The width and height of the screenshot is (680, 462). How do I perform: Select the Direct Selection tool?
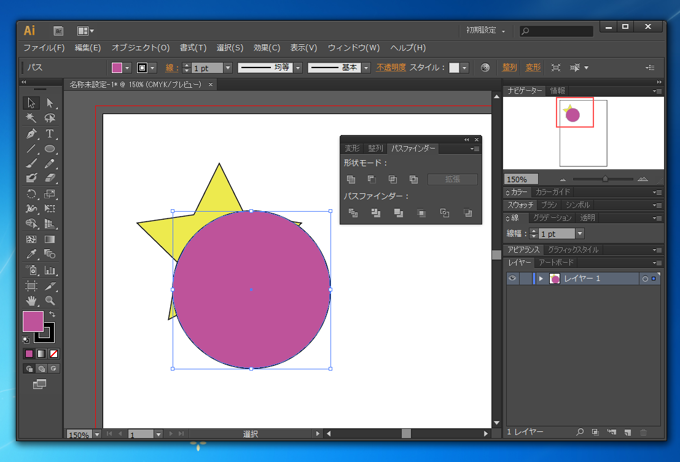tap(50, 103)
